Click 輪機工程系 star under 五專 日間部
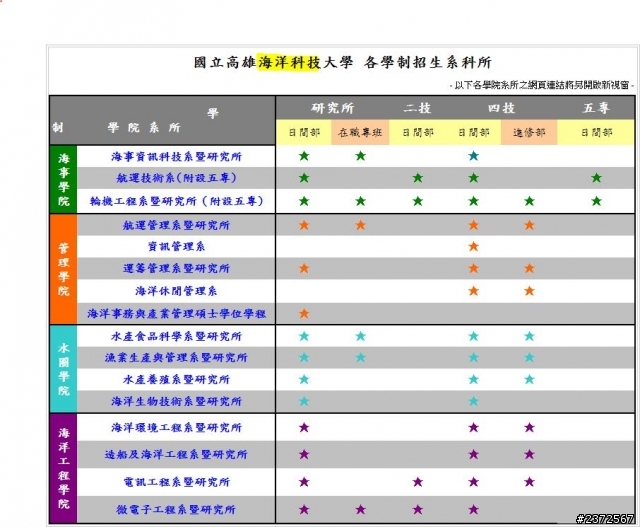The image size is (640, 527). tap(596, 201)
